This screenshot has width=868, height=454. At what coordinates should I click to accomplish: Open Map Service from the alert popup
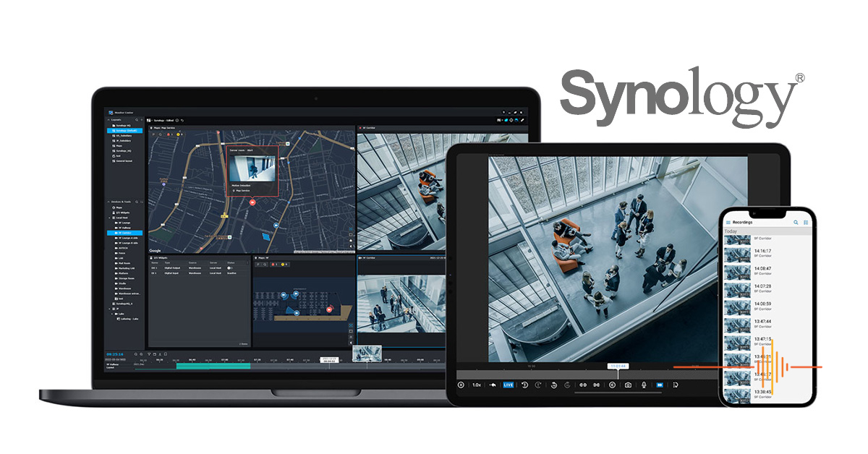click(242, 190)
